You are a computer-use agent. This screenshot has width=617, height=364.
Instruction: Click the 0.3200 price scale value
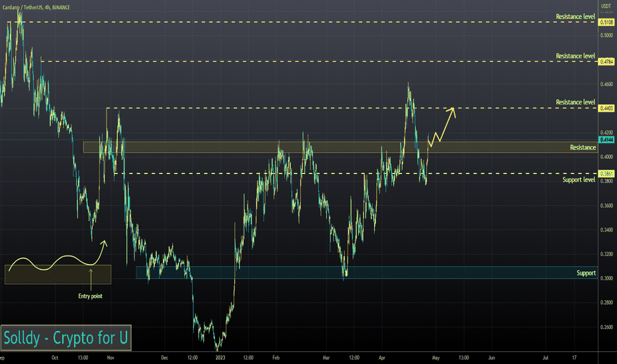coord(606,254)
